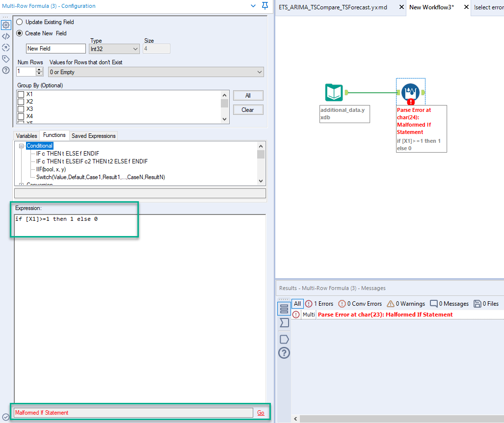The width and height of the screenshot is (504, 423).
Task: Open the Configuration gear icon in sidebar
Action: click(6, 24)
